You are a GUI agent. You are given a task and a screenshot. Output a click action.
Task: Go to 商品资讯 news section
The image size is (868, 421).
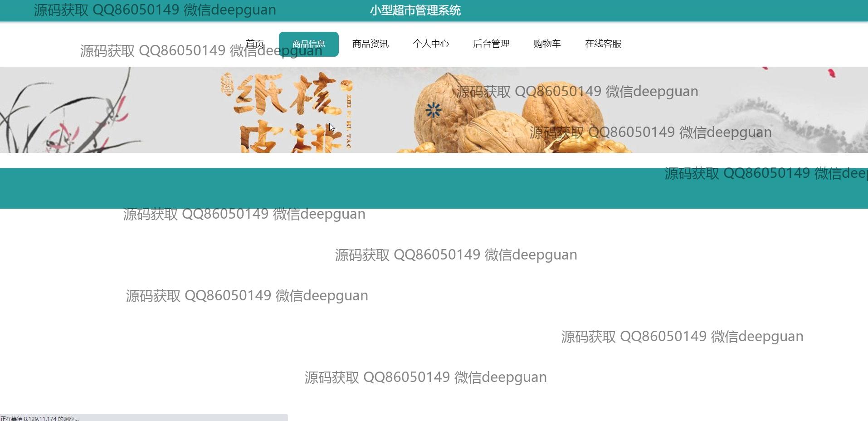(x=370, y=44)
